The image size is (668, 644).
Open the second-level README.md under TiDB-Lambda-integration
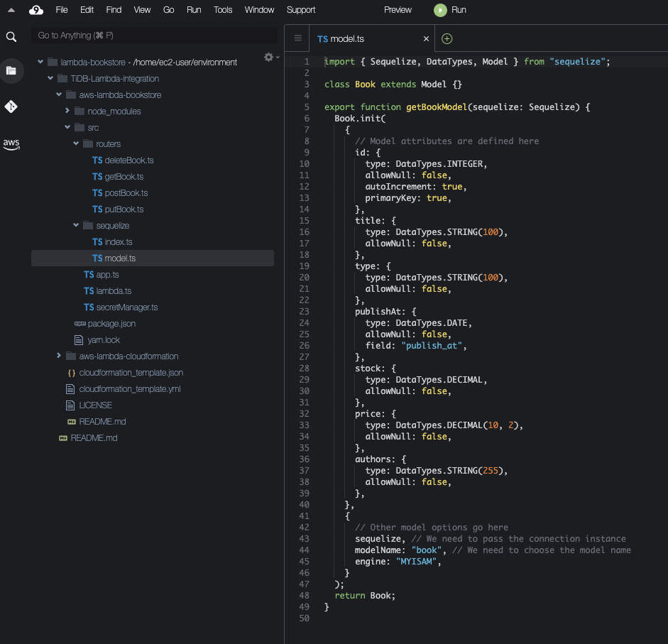tap(102, 422)
